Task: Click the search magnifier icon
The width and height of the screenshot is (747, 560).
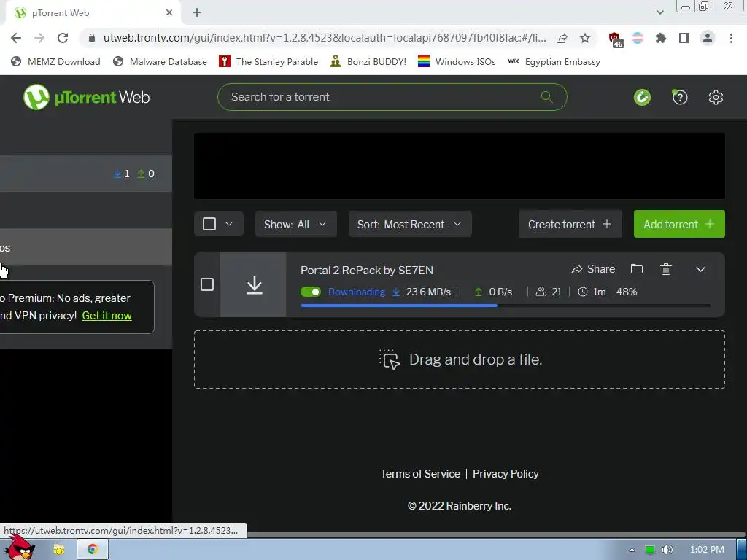Action: point(547,97)
